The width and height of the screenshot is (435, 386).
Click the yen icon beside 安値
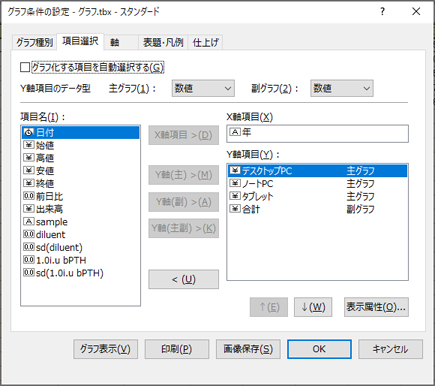(29, 171)
